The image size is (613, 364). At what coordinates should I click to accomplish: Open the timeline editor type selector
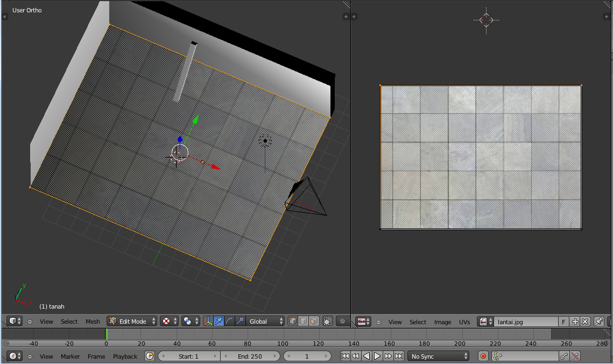[x=15, y=356]
